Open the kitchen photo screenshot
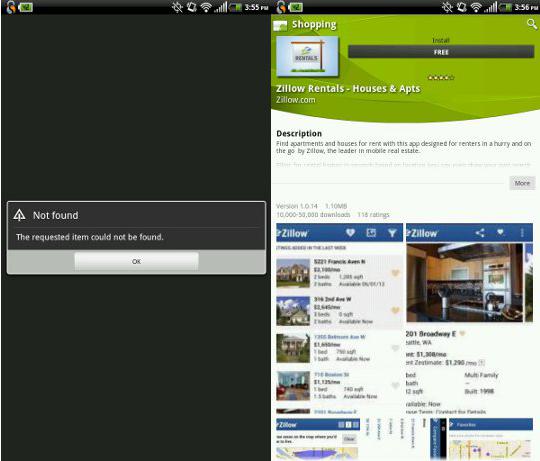 coord(469,318)
